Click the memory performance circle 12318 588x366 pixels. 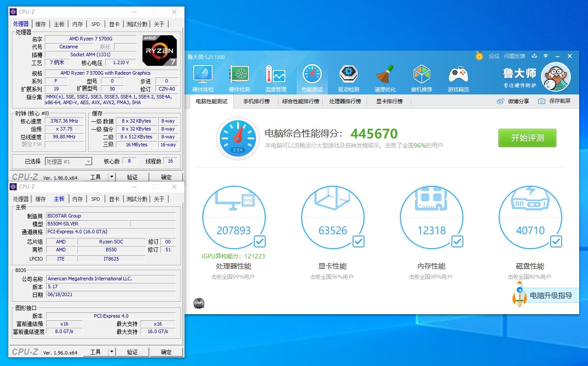coord(432,217)
